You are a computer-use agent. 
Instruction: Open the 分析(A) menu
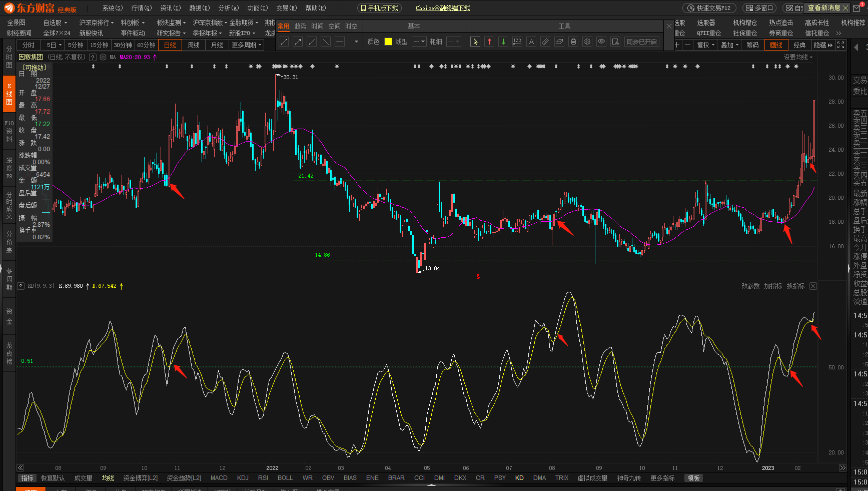(229, 8)
